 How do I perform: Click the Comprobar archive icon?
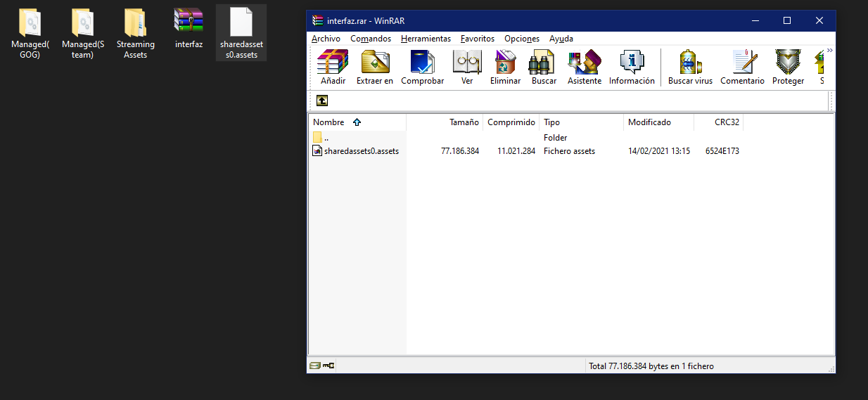coord(422,62)
